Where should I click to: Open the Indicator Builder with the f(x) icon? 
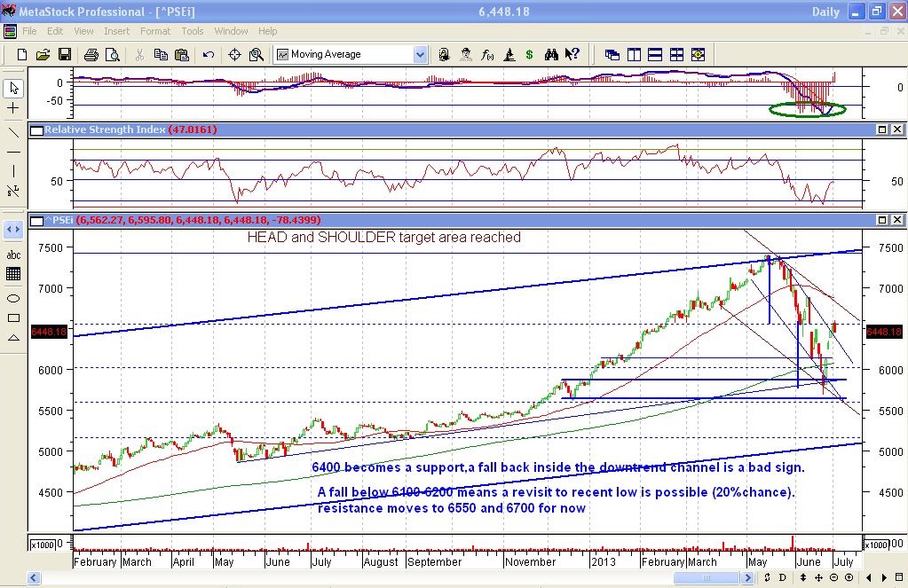pos(486,54)
